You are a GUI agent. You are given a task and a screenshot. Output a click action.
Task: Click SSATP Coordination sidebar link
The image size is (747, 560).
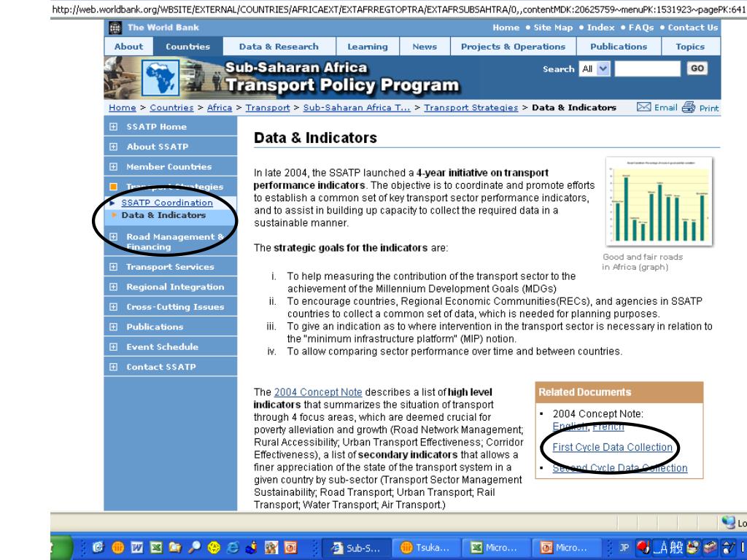(x=167, y=203)
